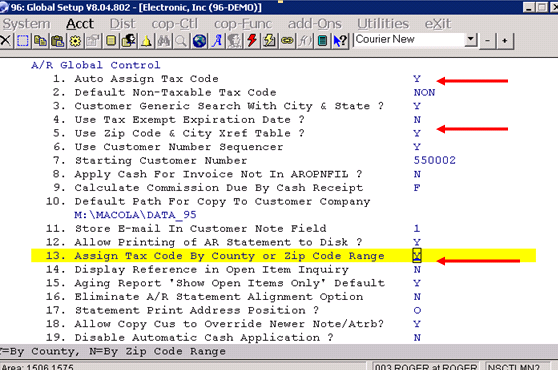
Task: Click the yellow lightning on page icon
Action: click(x=269, y=41)
